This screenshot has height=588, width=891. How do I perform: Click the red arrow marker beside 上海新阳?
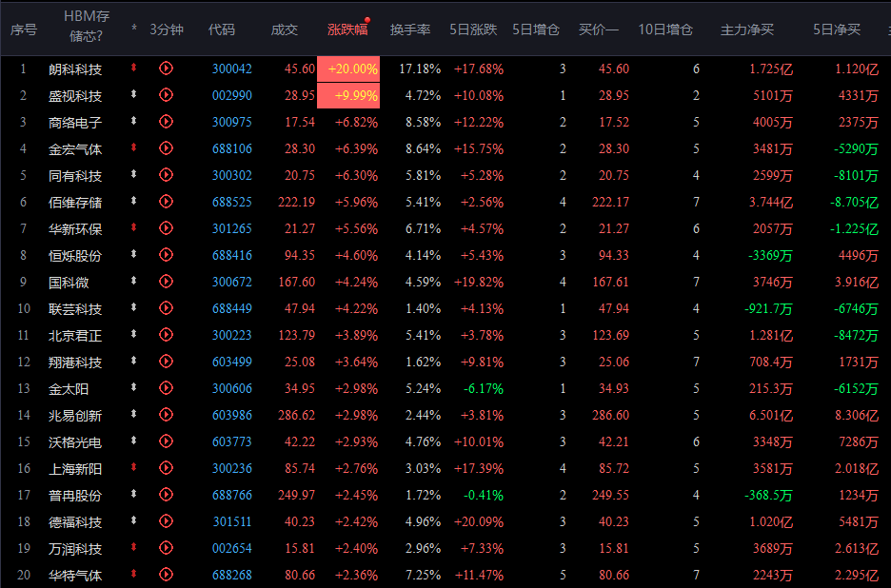[x=134, y=468]
